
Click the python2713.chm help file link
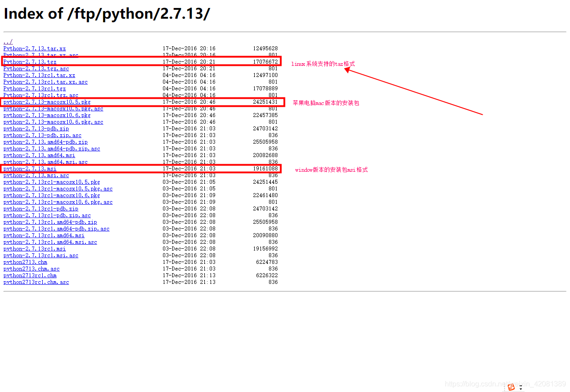(25, 262)
